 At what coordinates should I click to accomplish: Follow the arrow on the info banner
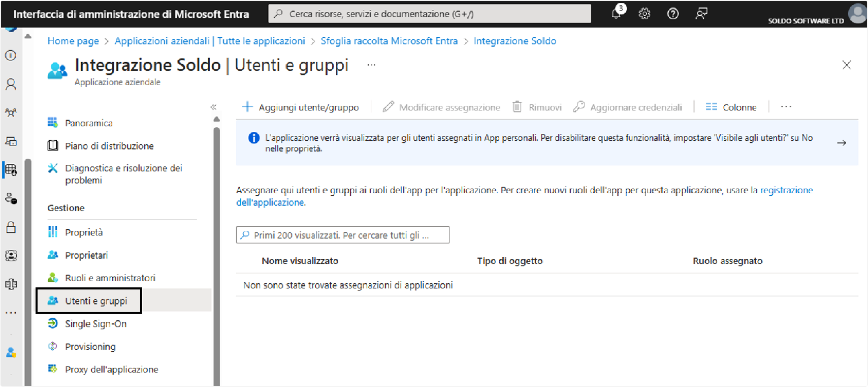point(842,143)
